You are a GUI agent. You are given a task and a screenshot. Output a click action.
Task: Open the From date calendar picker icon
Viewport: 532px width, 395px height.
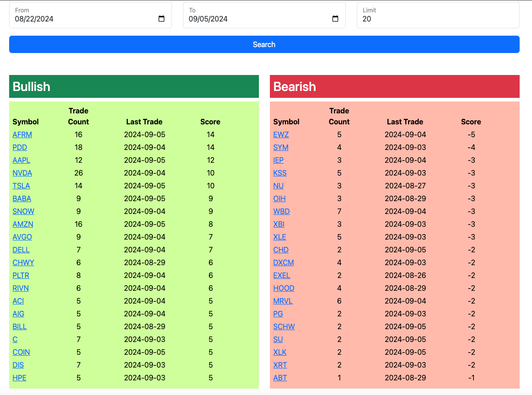point(161,19)
